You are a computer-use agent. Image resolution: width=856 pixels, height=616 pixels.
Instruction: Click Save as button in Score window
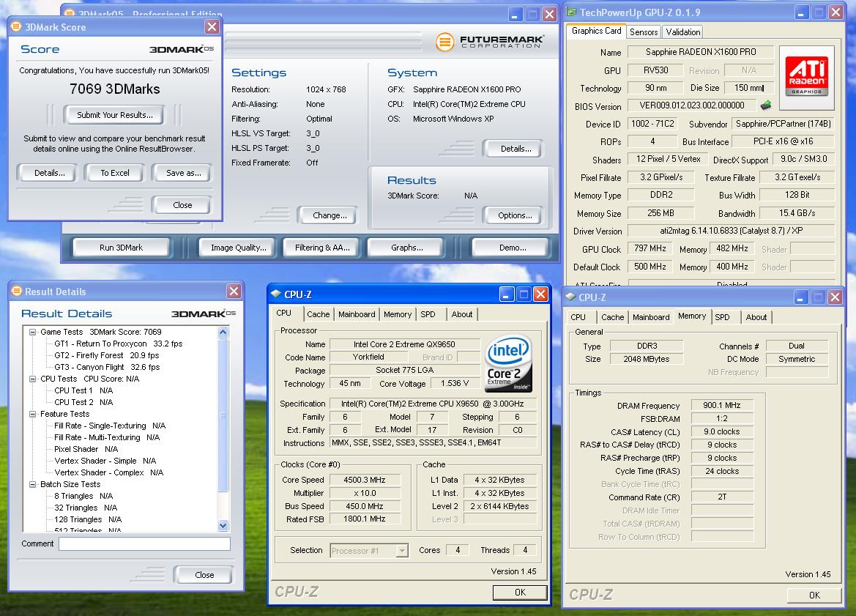183,173
